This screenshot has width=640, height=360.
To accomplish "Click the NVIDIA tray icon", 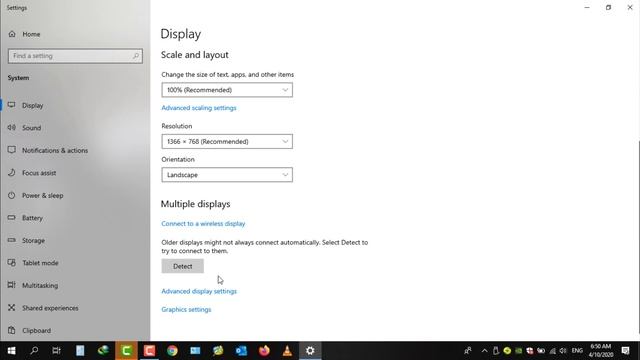I will (518, 351).
